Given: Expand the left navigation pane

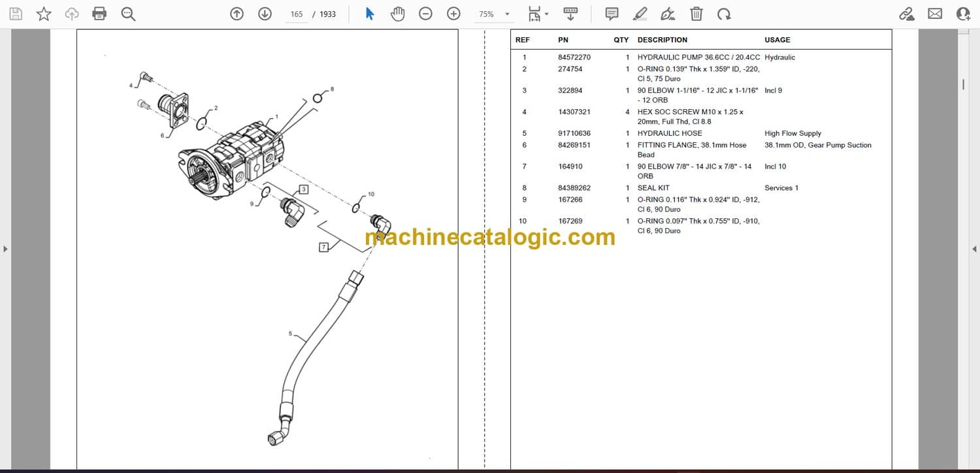Looking at the screenshot, I should [5, 248].
